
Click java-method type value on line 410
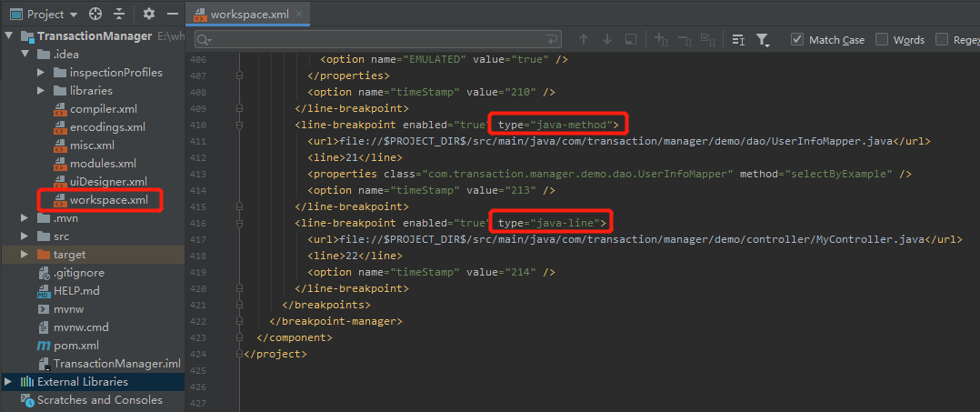pyautogui.click(x=572, y=125)
